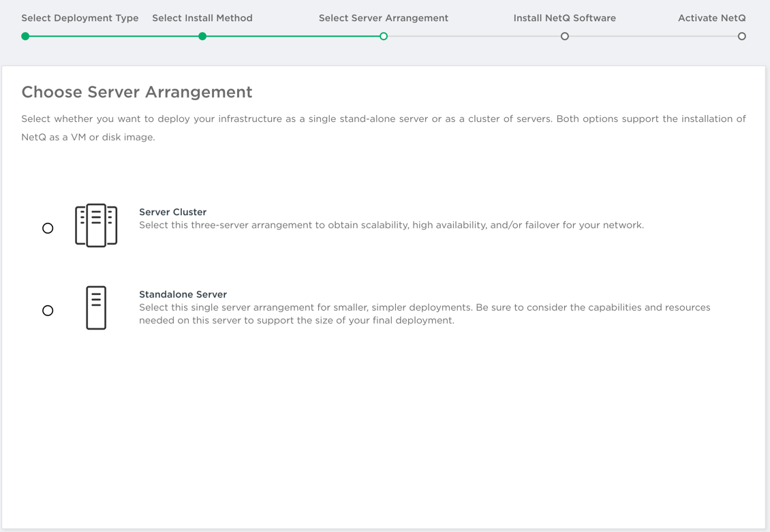Click the single standalone server icon
770x532 pixels.
96,308
